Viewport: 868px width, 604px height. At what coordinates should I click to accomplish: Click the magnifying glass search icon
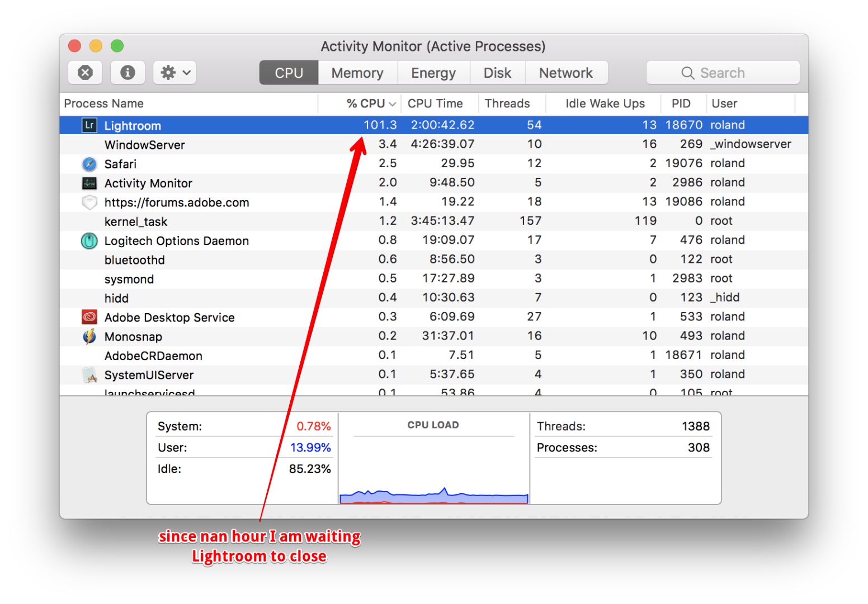point(688,73)
